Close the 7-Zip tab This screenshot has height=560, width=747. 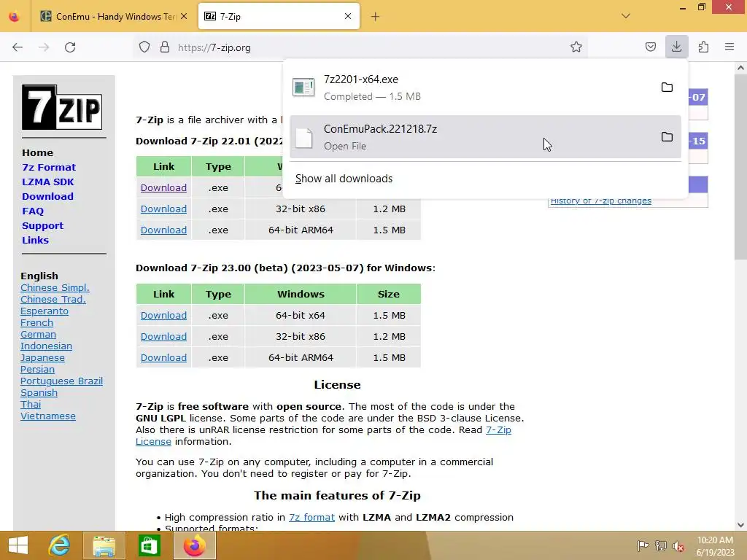348,16
